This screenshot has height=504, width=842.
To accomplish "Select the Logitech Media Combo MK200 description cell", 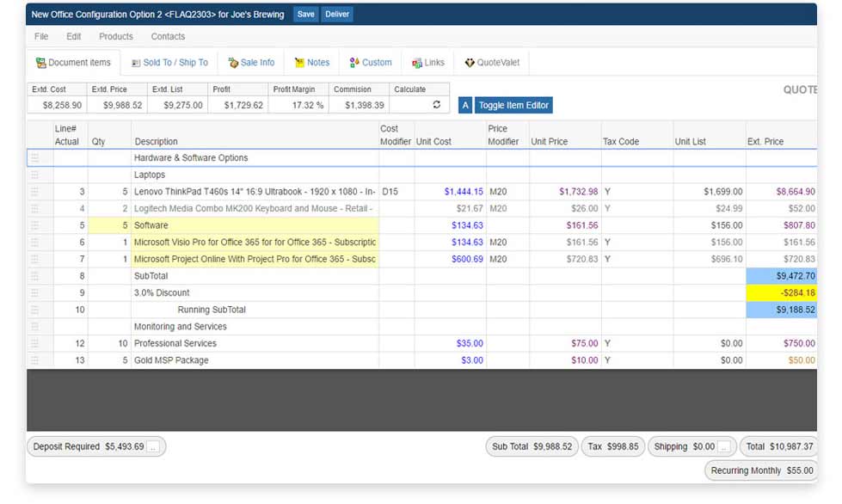I will coord(255,208).
